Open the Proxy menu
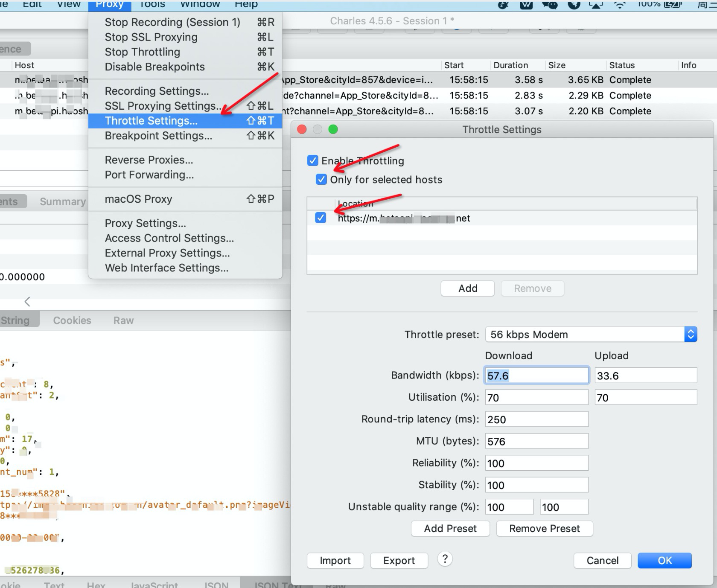717x588 pixels. [x=109, y=5]
